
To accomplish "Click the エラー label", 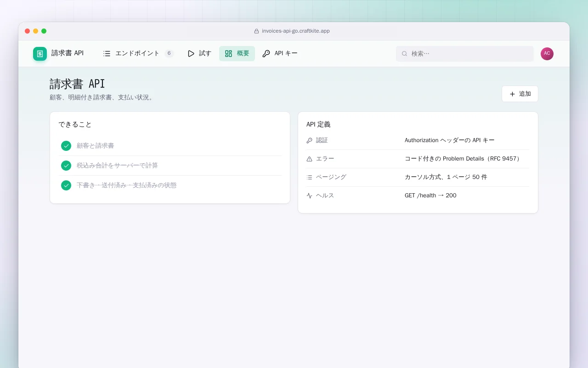I will 325,159.
